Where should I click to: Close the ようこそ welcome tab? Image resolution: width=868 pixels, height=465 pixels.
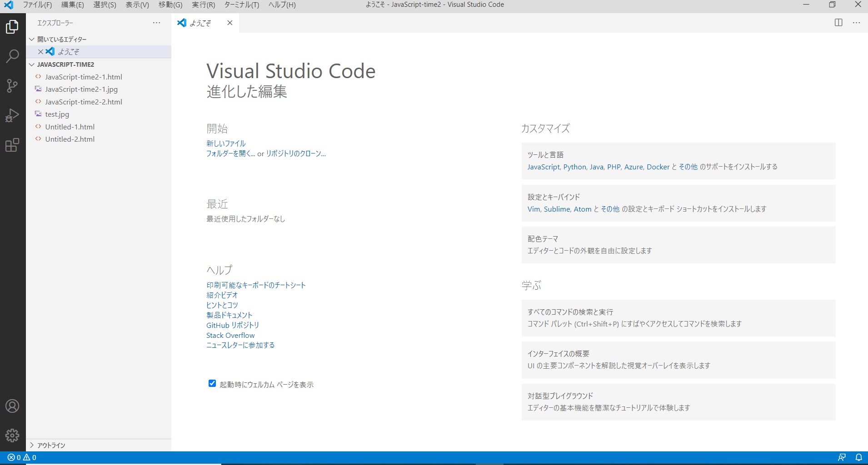click(230, 23)
